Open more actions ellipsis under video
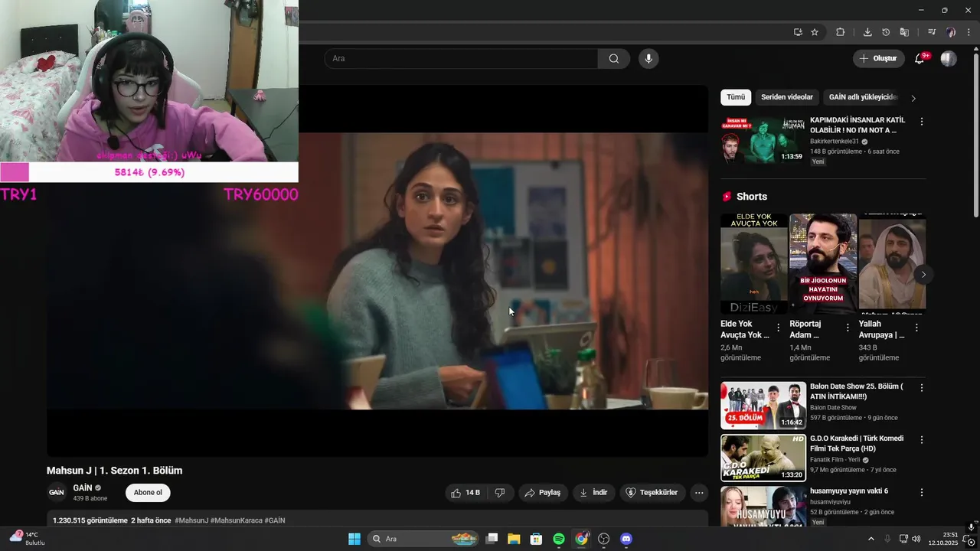Screen dimensions: 980x551 (x=699, y=493)
